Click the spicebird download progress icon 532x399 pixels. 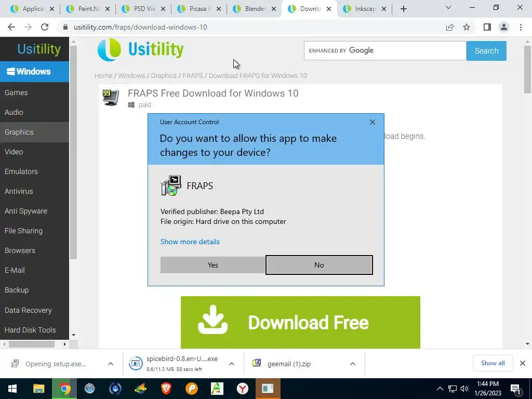[136, 363]
